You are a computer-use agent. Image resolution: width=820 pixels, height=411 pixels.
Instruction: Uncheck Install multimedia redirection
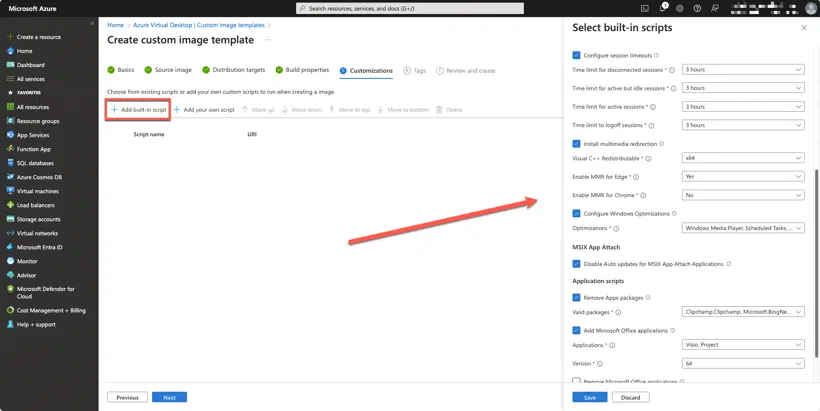(x=576, y=144)
